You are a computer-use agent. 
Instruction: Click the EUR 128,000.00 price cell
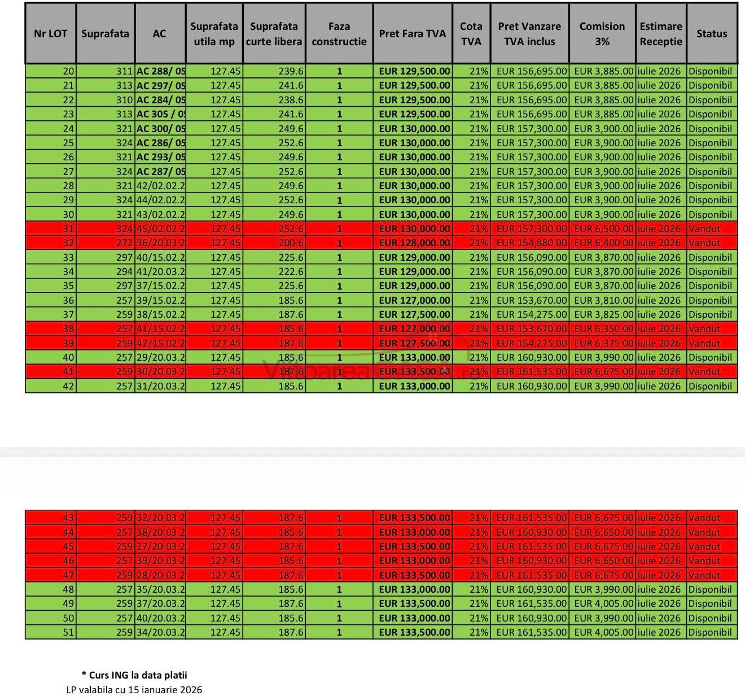[x=414, y=243]
